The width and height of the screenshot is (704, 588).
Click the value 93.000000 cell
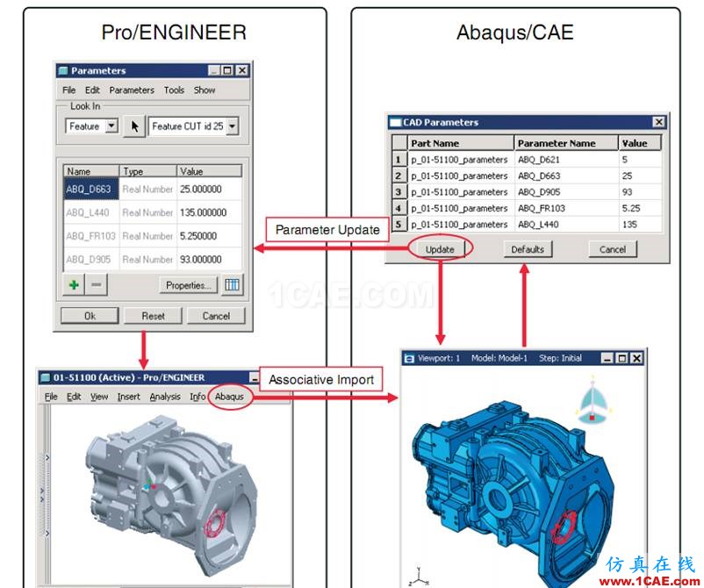tap(209, 260)
